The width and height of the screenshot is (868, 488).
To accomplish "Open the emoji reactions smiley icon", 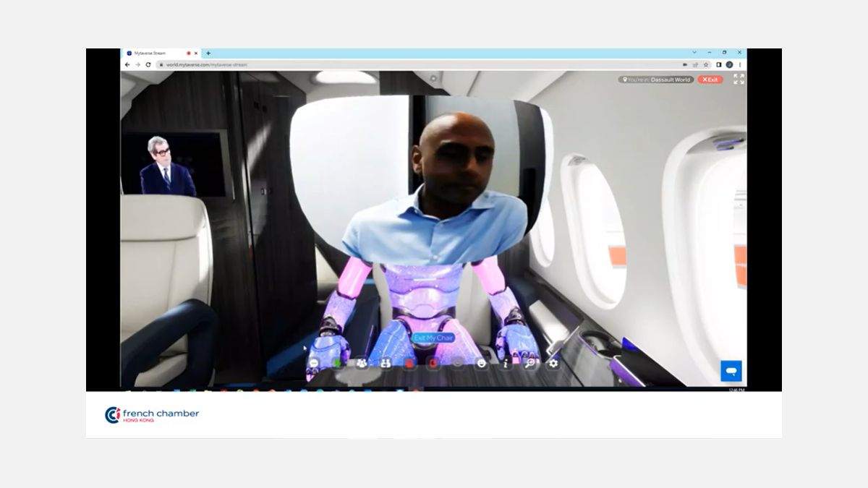I will point(482,364).
